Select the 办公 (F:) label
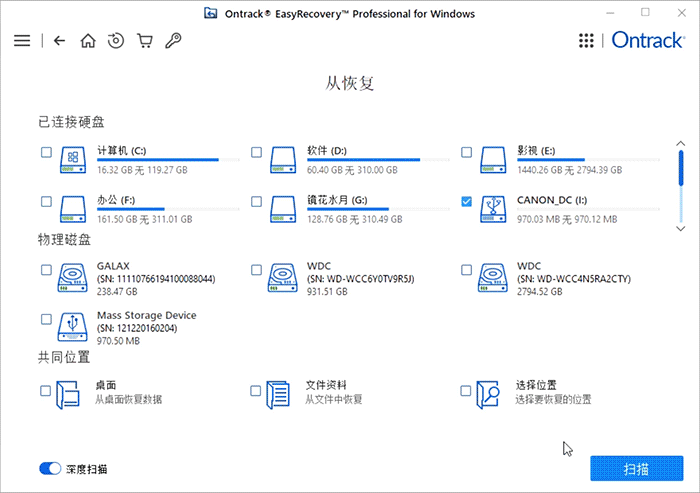This screenshot has width=700, height=493. (x=116, y=200)
